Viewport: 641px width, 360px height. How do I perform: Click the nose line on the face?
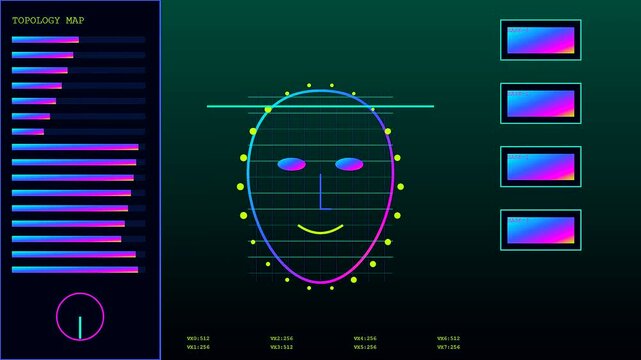325,192
